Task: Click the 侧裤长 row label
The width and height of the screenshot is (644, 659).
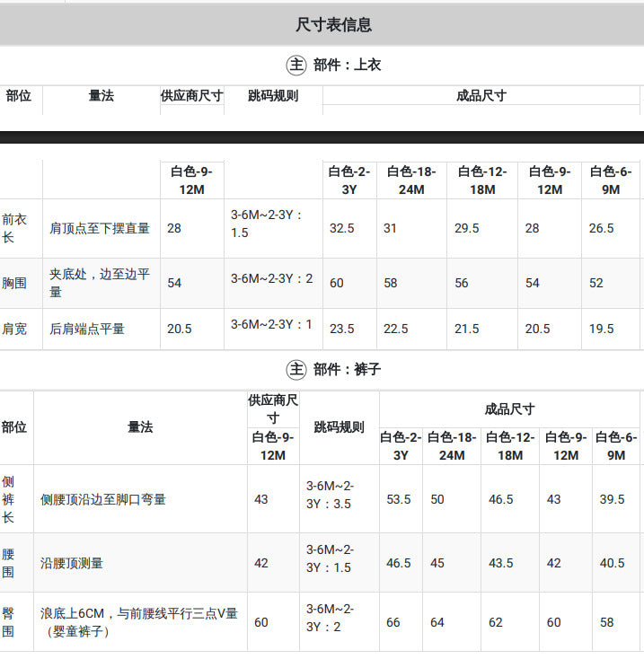Action: point(8,499)
